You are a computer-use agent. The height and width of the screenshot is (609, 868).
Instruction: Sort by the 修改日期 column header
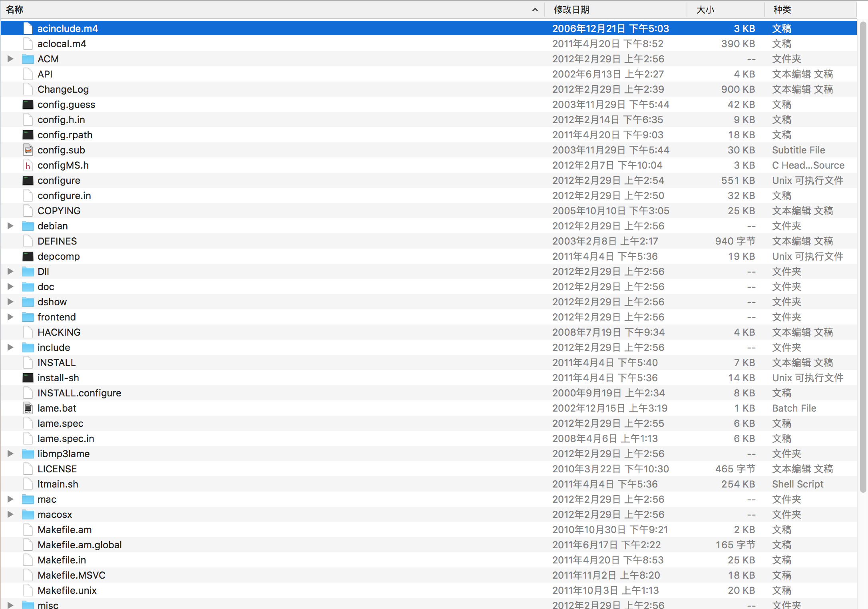click(x=616, y=10)
